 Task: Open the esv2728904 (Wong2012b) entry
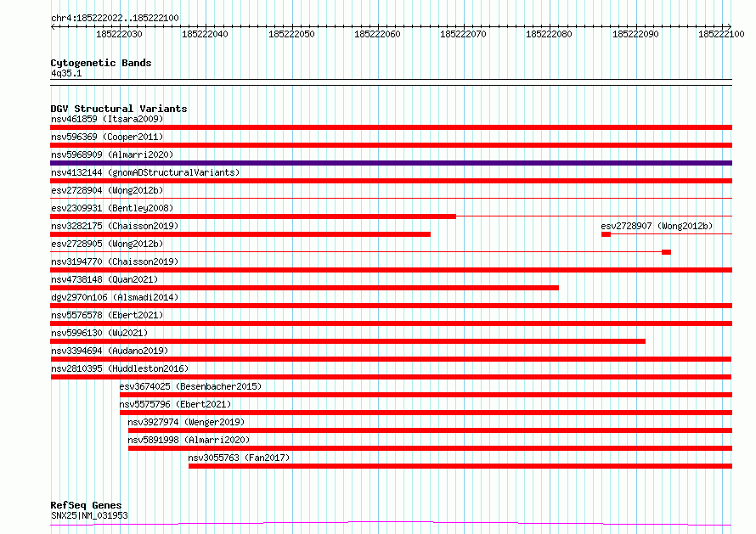point(107,190)
